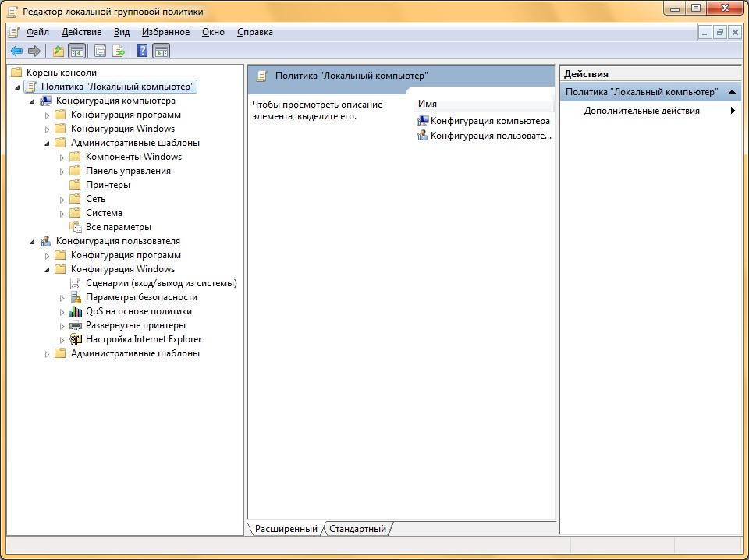Image resolution: width=749 pixels, height=560 pixels.
Task: Open the Действие menu
Action: [81, 32]
